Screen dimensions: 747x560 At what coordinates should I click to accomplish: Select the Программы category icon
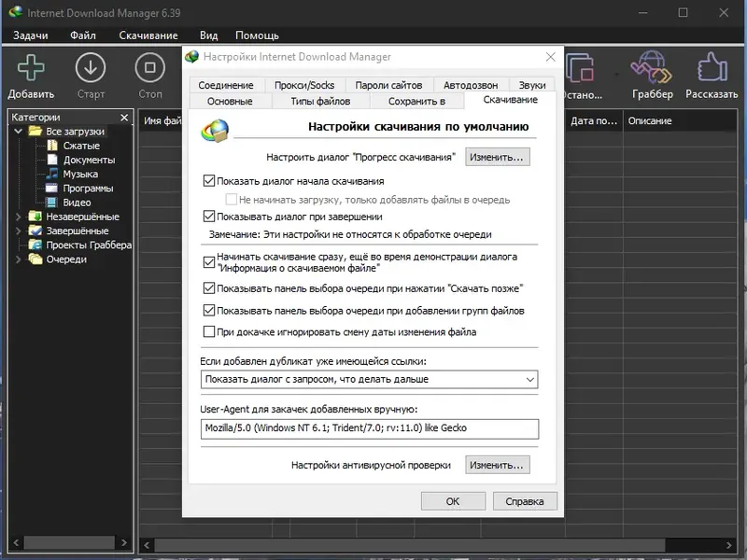click(x=52, y=189)
